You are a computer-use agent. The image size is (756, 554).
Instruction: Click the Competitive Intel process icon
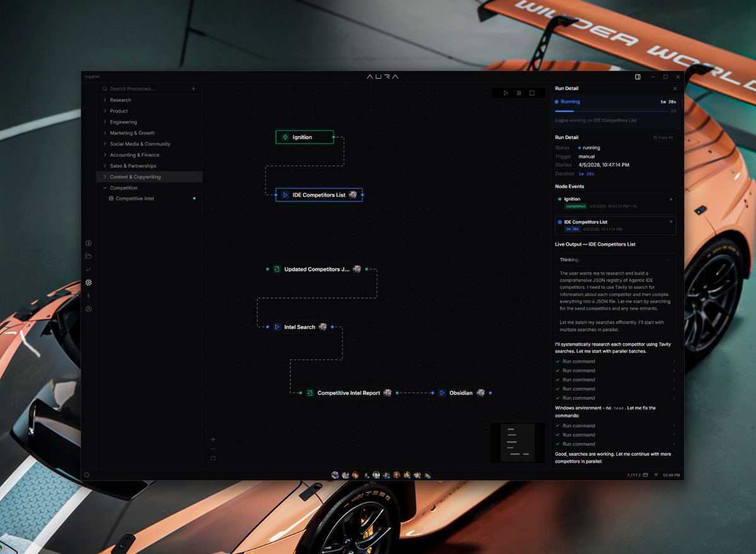coord(112,199)
